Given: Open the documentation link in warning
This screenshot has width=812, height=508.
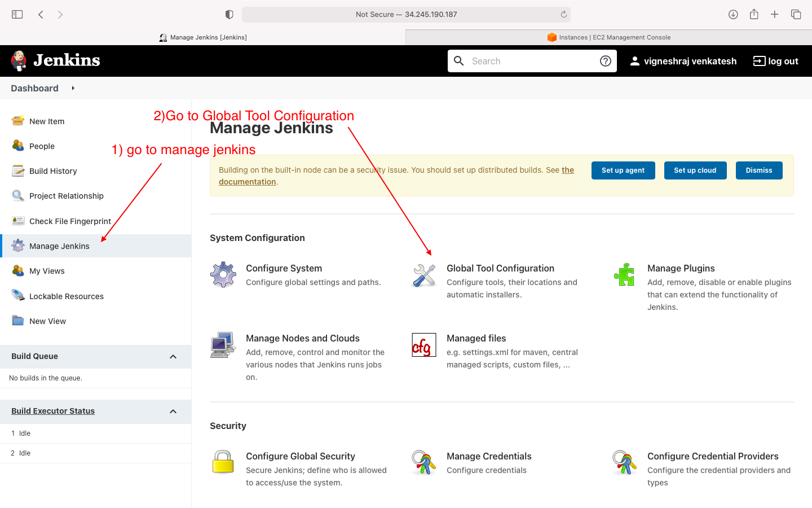Looking at the screenshot, I should 248,182.
